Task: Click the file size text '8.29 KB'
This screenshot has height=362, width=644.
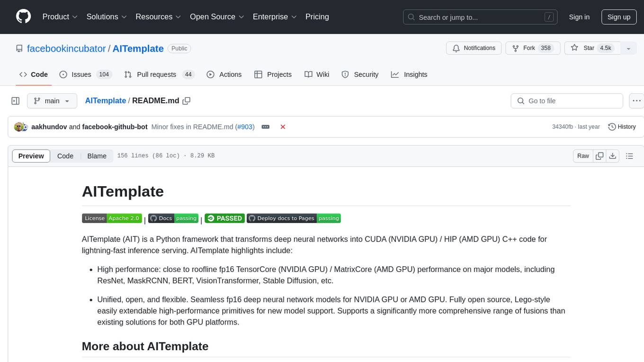Action: pos(201,156)
